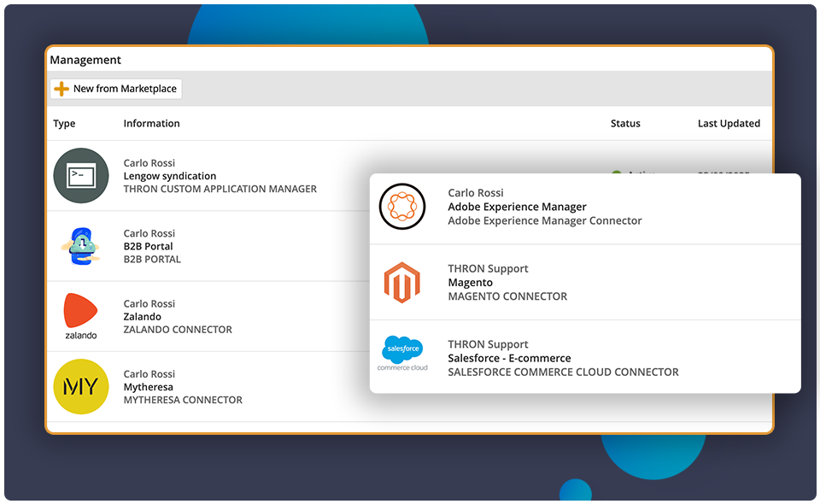Click the Salesforce Commerce Cloud logo

[402, 354]
